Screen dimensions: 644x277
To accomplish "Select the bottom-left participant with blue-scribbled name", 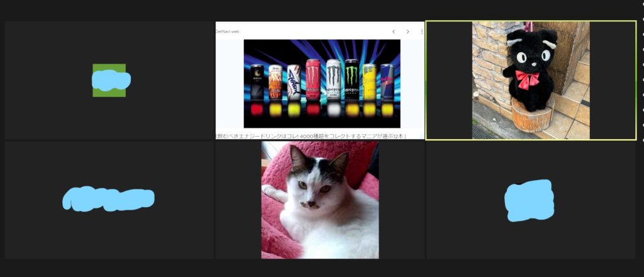I will coord(109,200).
